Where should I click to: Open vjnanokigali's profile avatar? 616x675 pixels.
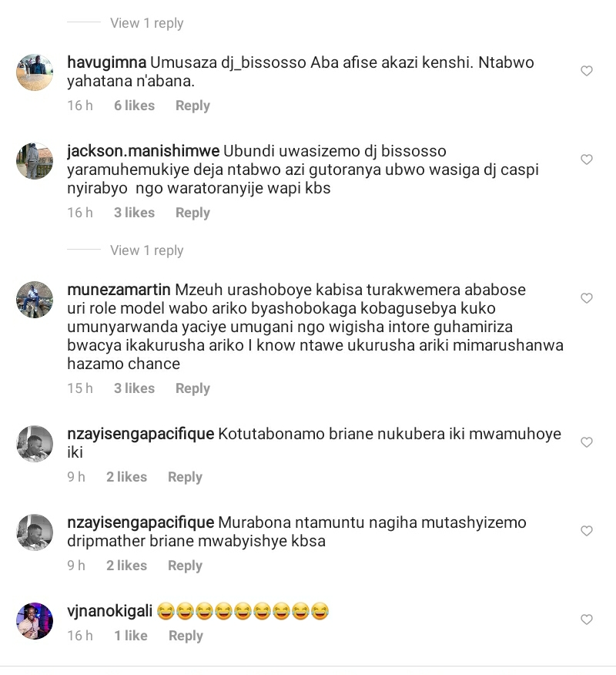(35, 621)
